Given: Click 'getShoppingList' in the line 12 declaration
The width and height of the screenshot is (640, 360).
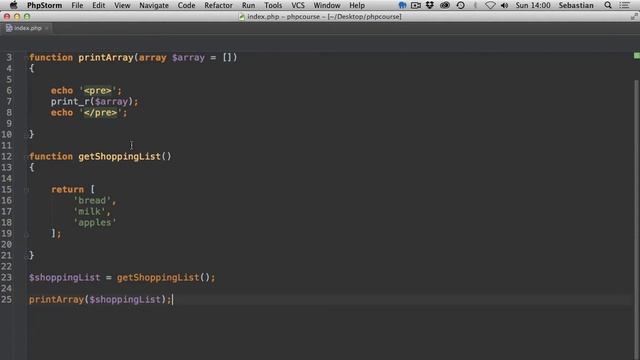Looking at the screenshot, I should 120,157.
